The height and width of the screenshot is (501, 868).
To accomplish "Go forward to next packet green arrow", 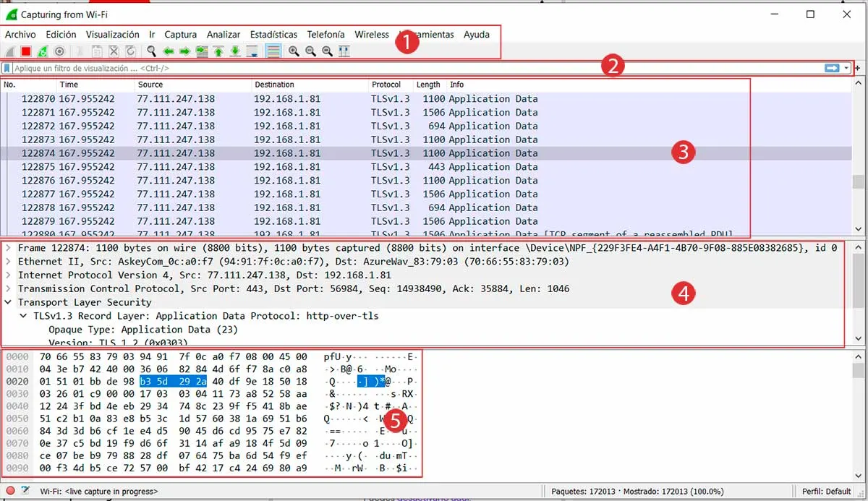I will 184,51.
